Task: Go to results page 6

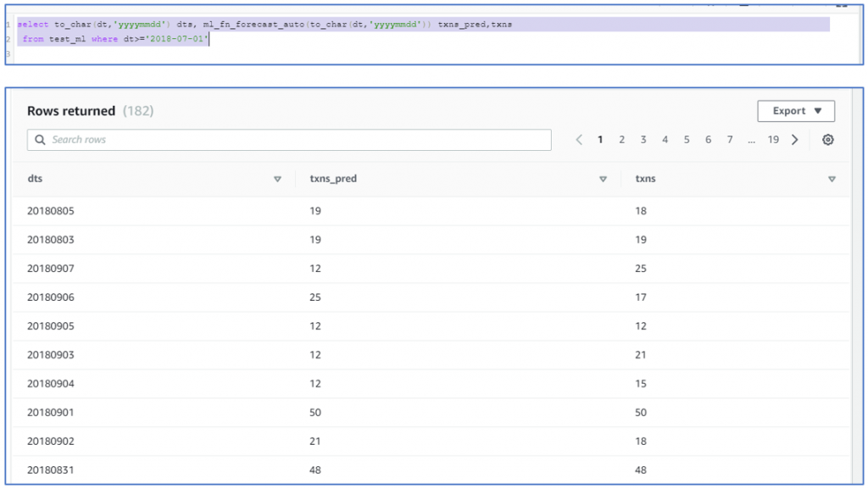Action: (x=708, y=140)
